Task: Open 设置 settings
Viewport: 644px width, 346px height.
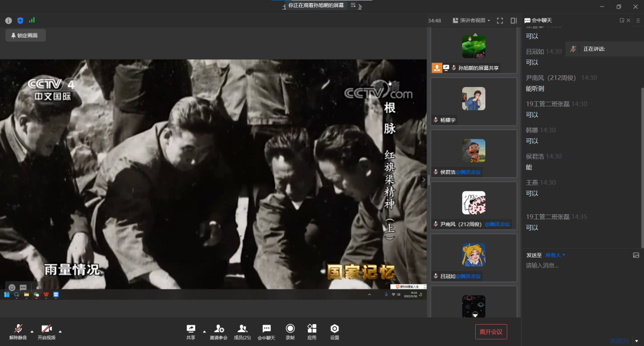Action: (x=334, y=332)
